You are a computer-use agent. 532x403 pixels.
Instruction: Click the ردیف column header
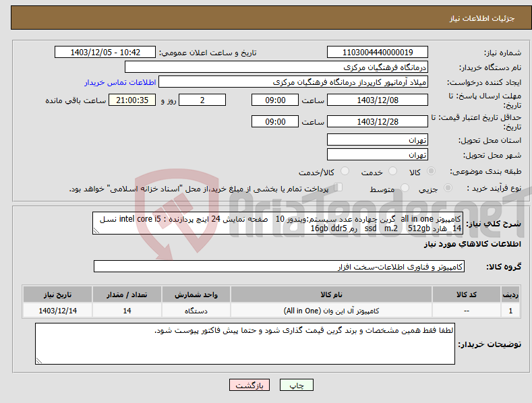(510, 294)
